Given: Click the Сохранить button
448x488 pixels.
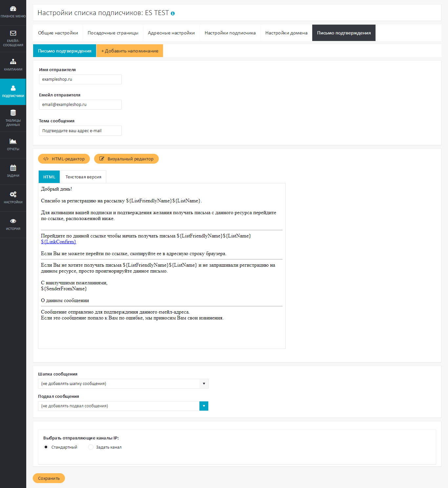Looking at the screenshot, I should (x=49, y=478).
